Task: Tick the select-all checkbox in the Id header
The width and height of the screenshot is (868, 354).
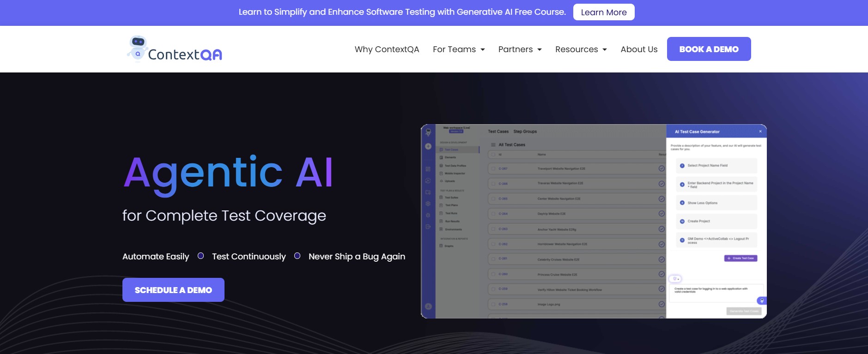Action: (x=493, y=155)
